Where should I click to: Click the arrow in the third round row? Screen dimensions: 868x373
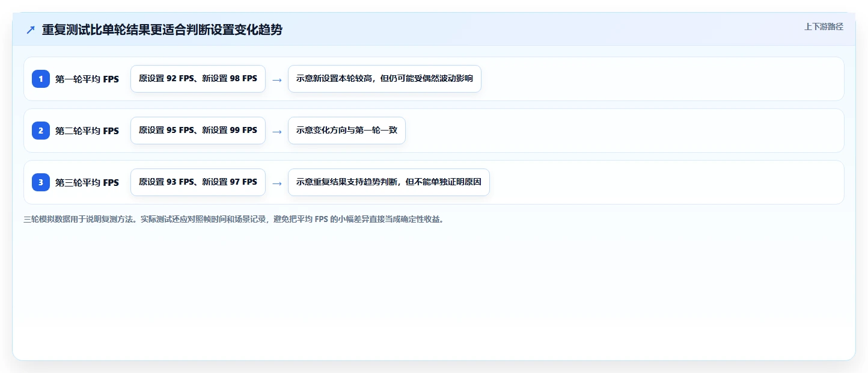tap(277, 183)
